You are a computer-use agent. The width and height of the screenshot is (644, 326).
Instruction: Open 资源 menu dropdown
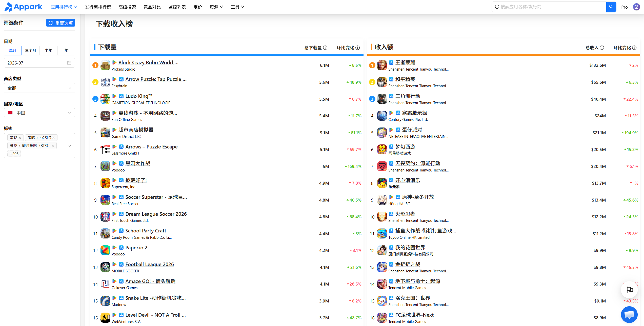click(x=216, y=7)
